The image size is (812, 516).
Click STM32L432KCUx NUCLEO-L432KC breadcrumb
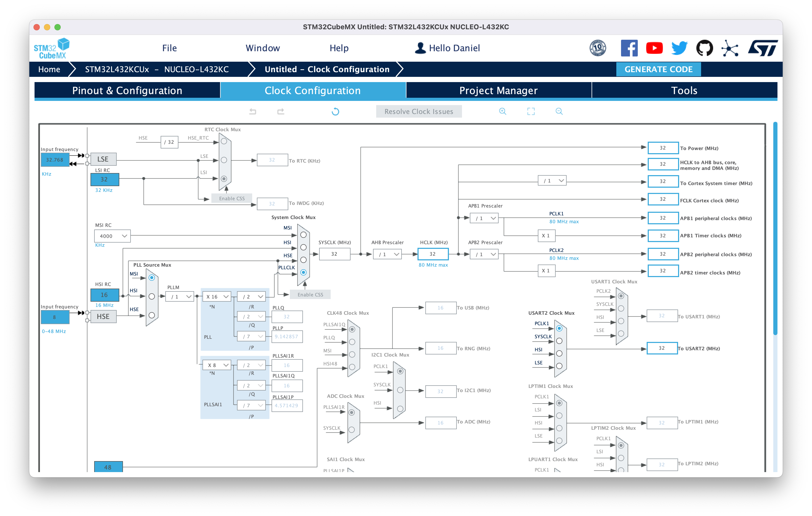[x=157, y=69]
